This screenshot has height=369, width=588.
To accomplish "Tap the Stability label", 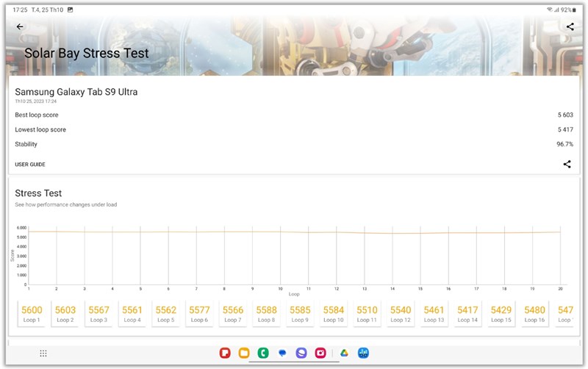I will click(26, 144).
